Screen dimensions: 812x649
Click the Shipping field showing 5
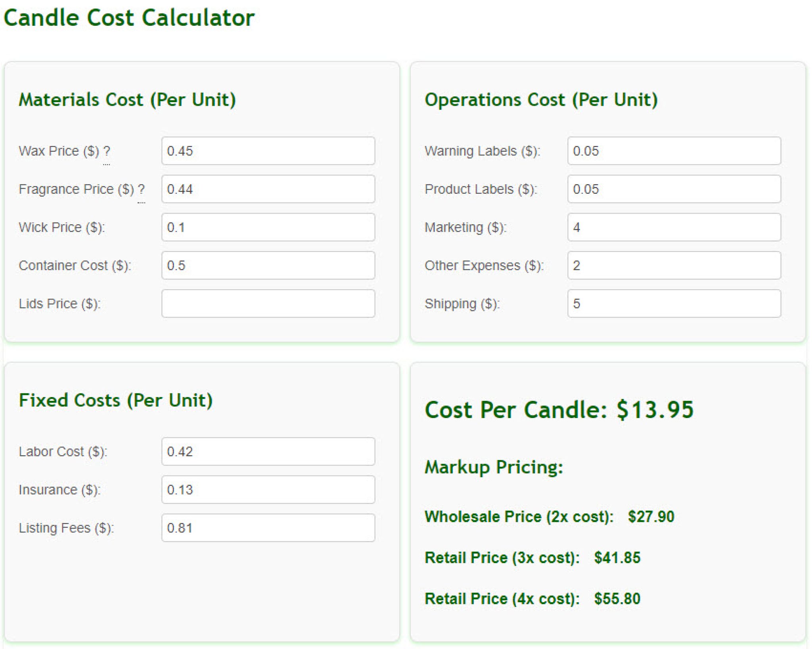pos(674,303)
